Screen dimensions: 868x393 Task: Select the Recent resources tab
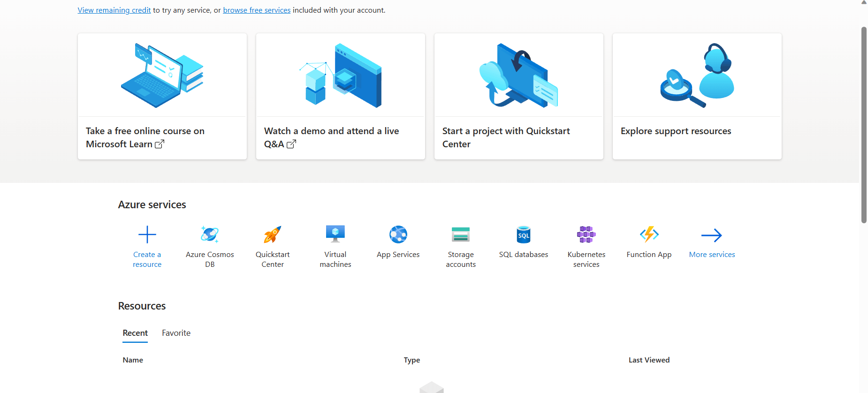click(135, 333)
